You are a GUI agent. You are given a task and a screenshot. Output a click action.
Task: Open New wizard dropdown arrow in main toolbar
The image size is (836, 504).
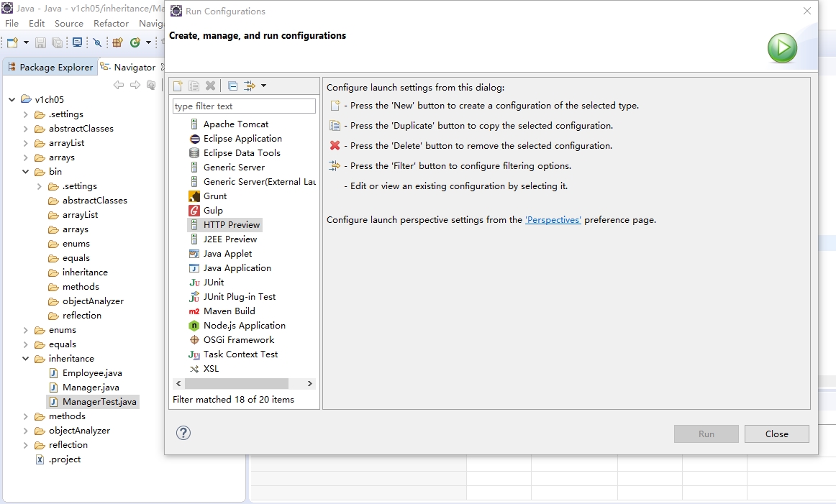26,42
